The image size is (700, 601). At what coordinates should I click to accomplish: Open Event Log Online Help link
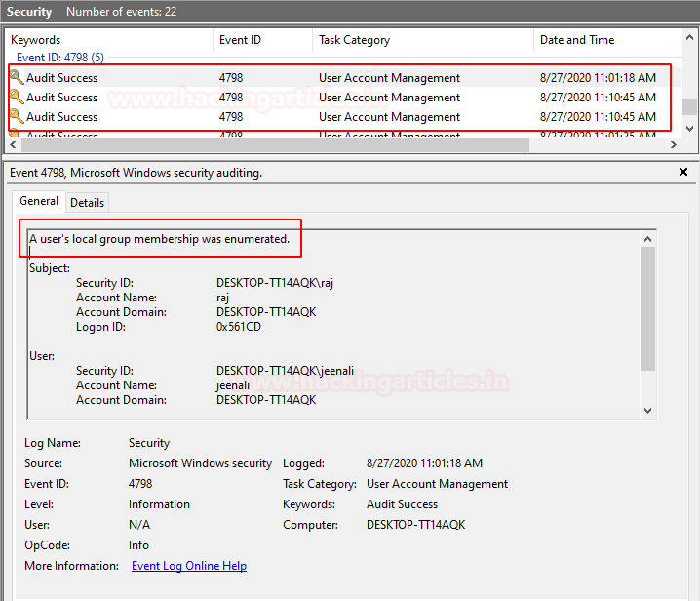[189, 566]
